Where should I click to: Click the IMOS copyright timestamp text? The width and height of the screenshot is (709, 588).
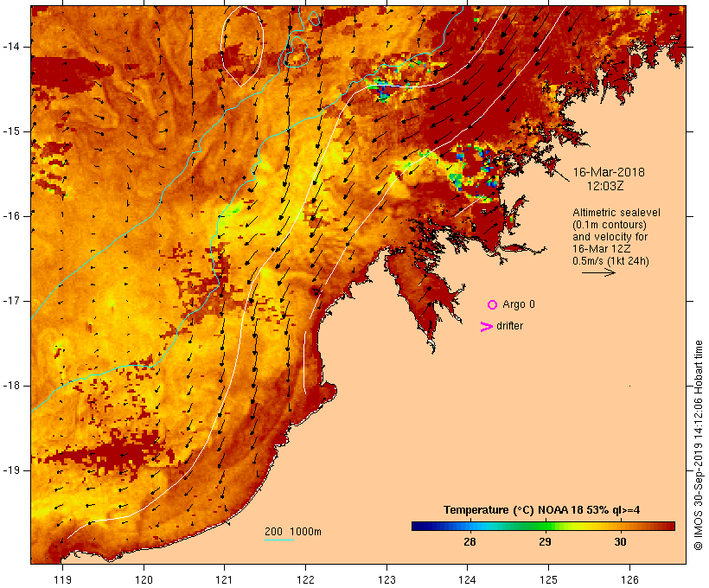[698, 445]
